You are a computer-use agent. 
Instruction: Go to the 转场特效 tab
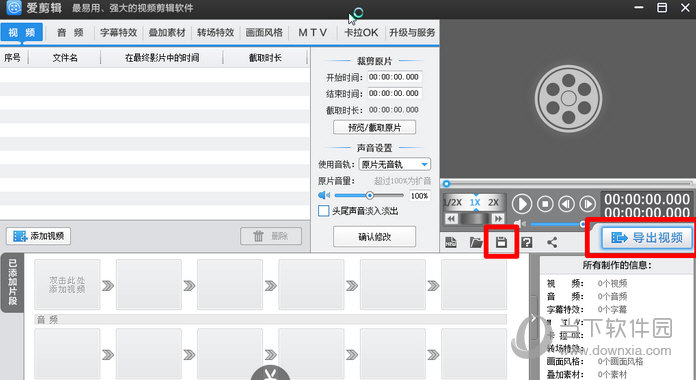[x=216, y=32]
